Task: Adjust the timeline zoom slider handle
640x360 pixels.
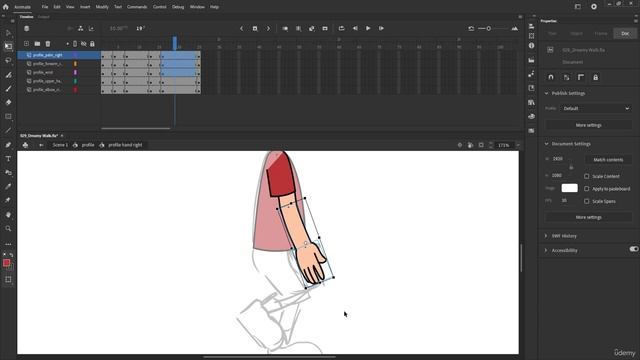Action: tap(489, 29)
